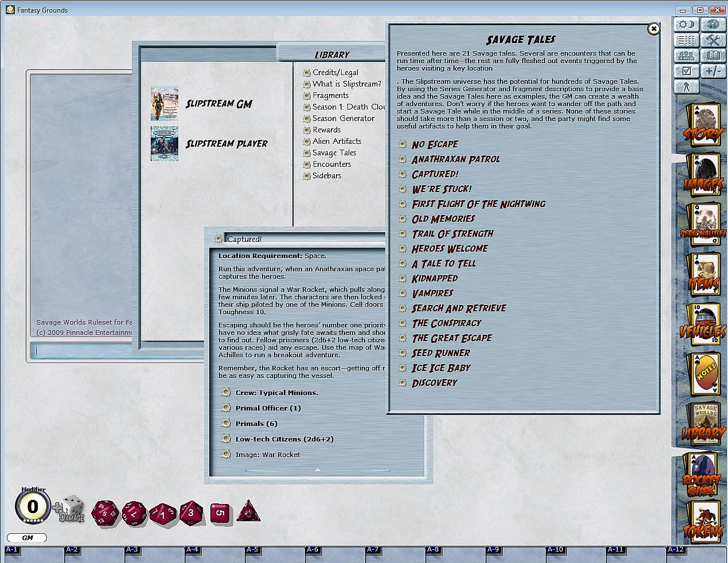The height and width of the screenshot is (563, 728).
Task: Pick the d4 pyramid die
Action: pyautogui.click(x=249, y=511)
